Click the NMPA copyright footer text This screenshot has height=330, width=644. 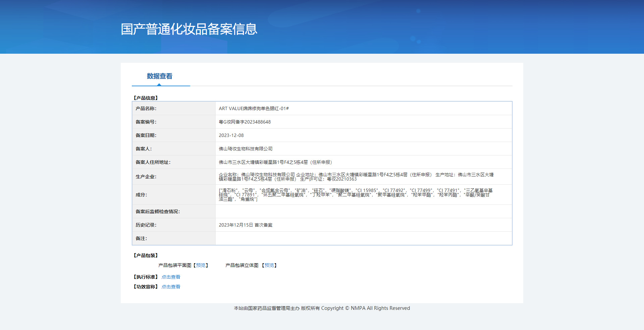322,308
